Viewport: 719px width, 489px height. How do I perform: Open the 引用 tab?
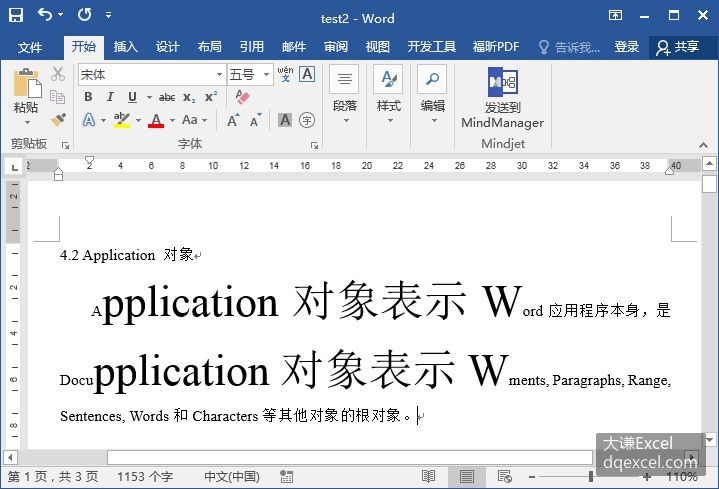pyautogui.click(x=251, y=47)
